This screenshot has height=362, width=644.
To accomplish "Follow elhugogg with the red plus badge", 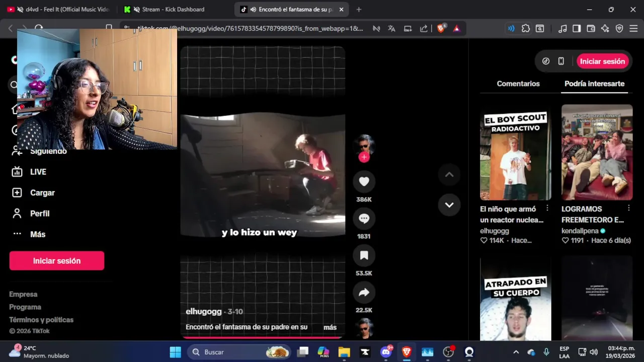I will 364,157.
